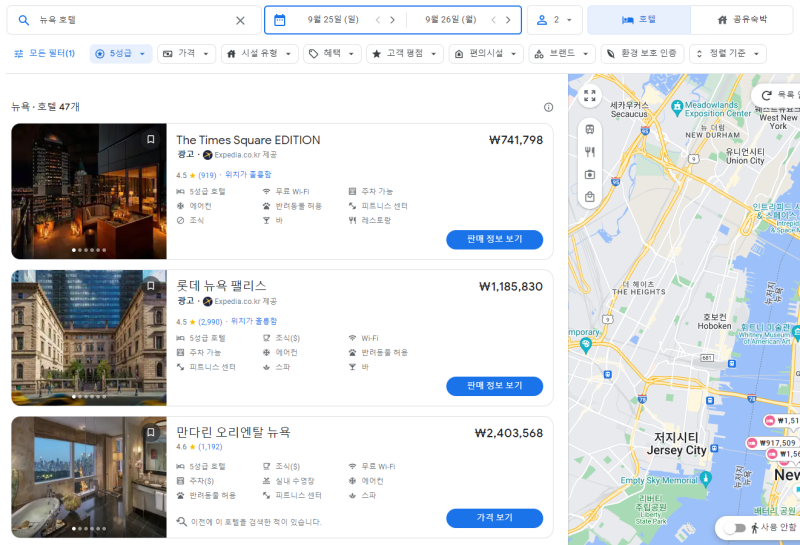Open 롯데 뉴욕 팰리스 hotel photo
800x545 pixels.
(89, 338)
